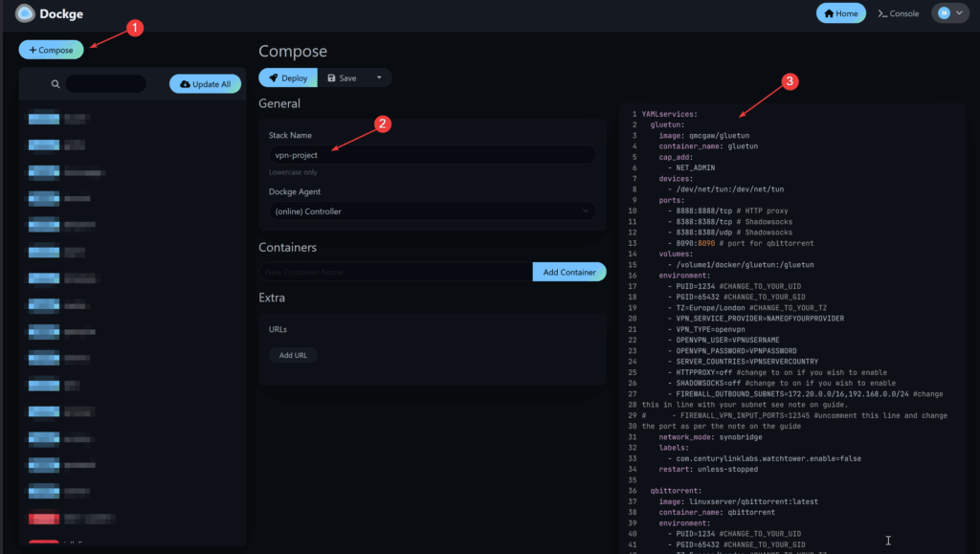Image resolution: width=980 pixels, height=554 pixels.
Task: Click into the Stack Name field
Action: pos(432,155)
